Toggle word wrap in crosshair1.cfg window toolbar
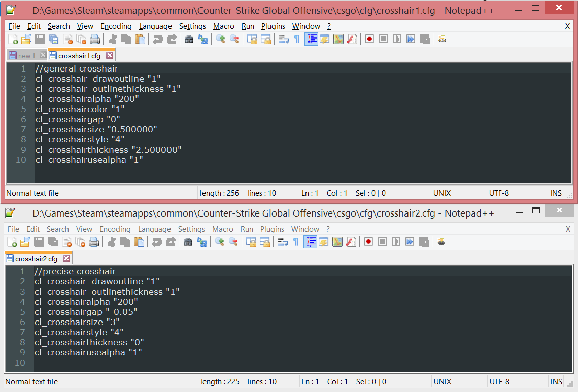The width and height of the screenshot is (578, 392). pos(283,39)
